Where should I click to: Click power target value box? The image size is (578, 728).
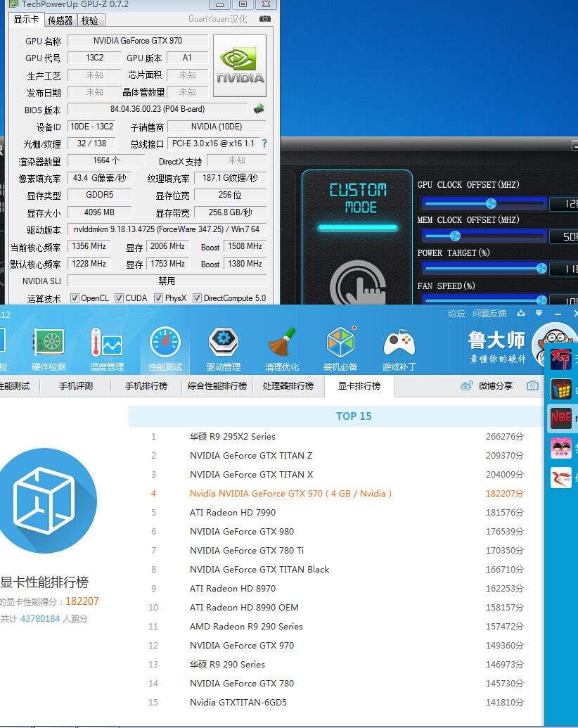[x=564, y=269]
